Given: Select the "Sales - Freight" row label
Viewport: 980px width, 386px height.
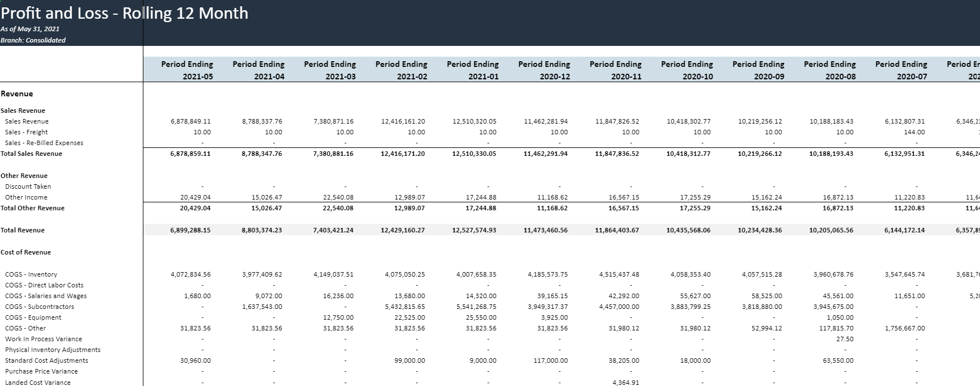Looking at the screenshot, I should (x=27, y=132).
